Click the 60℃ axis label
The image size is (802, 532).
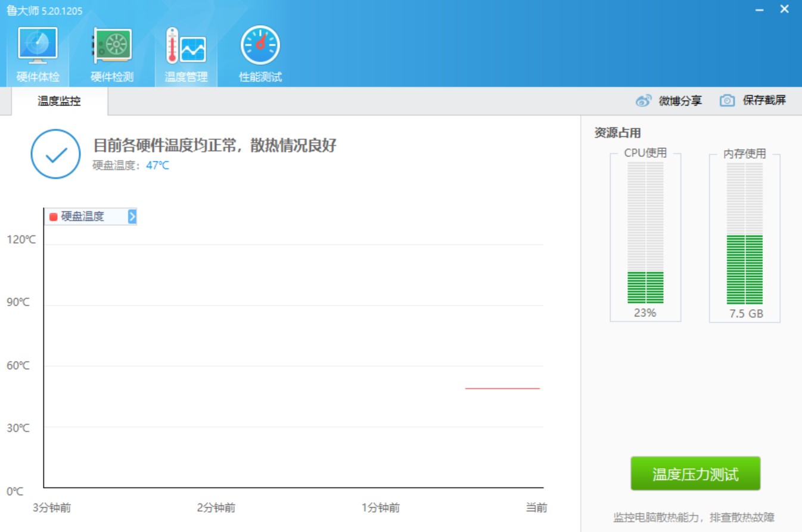coord(18,365)
